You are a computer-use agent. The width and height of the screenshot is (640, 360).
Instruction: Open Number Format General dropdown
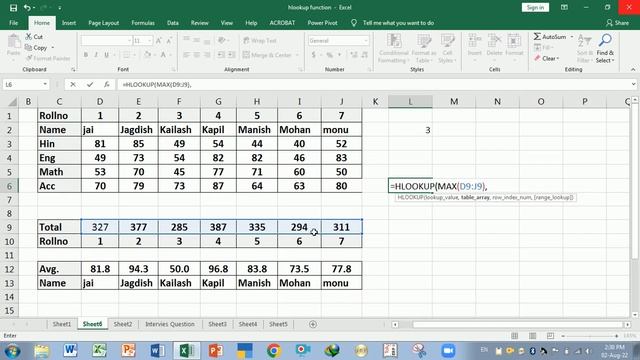point(365,40)
